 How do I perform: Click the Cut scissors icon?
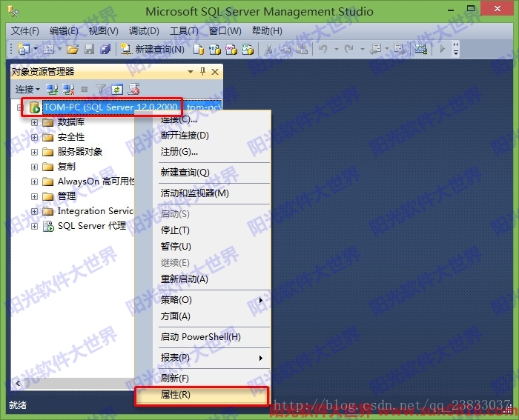(x=268, y=50)
